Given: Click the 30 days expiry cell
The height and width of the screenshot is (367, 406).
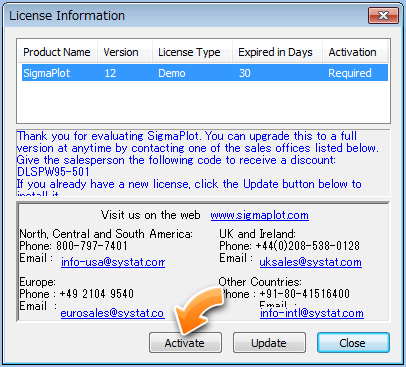Looking at the screenshot, I should point(245,73).
